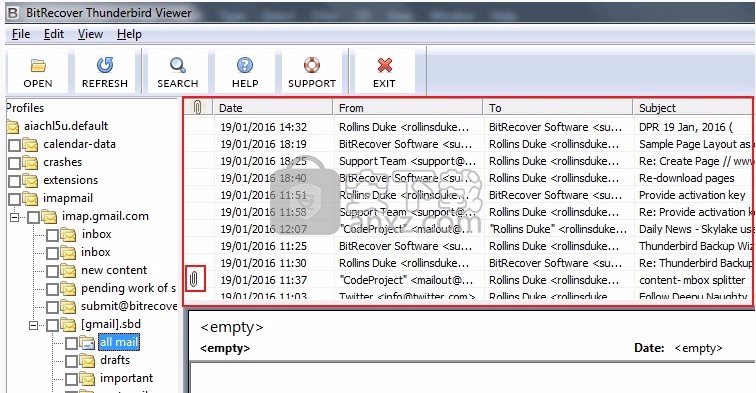Viewport: 756px width, 393px height.
Task: Click the extensions folder icon
Action: [x=30, y=180]
